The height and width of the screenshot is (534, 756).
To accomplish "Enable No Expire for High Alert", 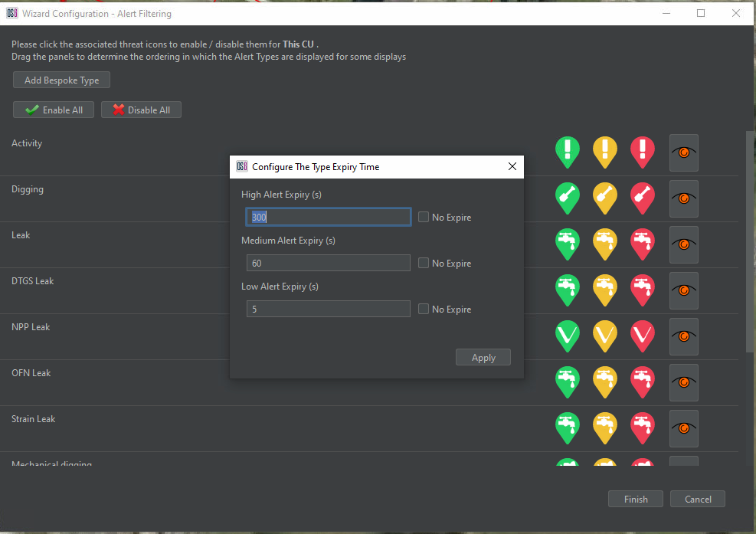I will (x=424, y=218).
